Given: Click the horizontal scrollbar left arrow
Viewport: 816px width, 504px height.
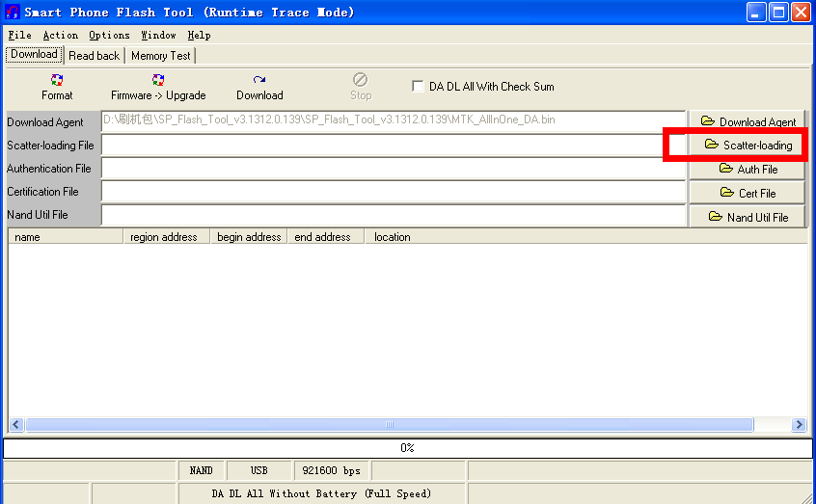Looking at the screenshot, I should point(16,424).
